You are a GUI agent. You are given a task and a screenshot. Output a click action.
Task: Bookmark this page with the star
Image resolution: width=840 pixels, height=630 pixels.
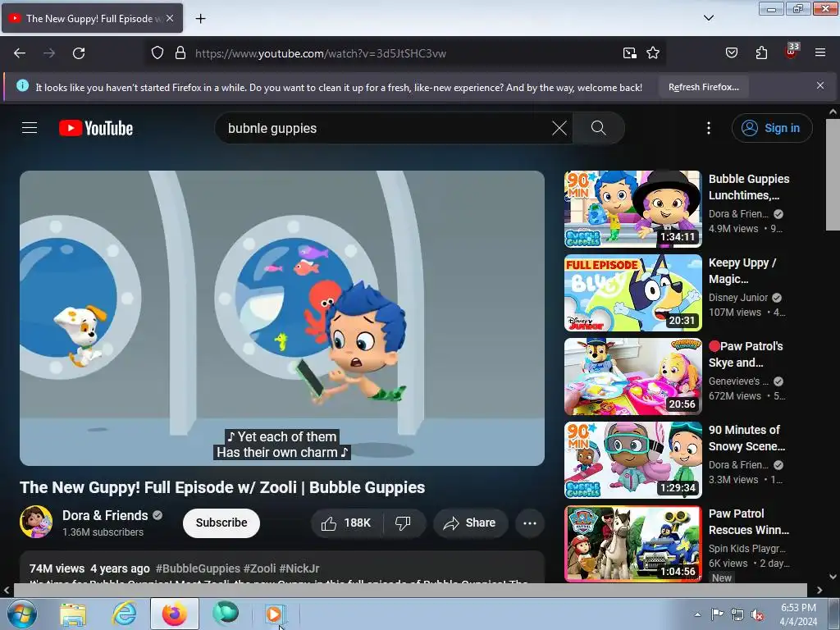(652, 53)
